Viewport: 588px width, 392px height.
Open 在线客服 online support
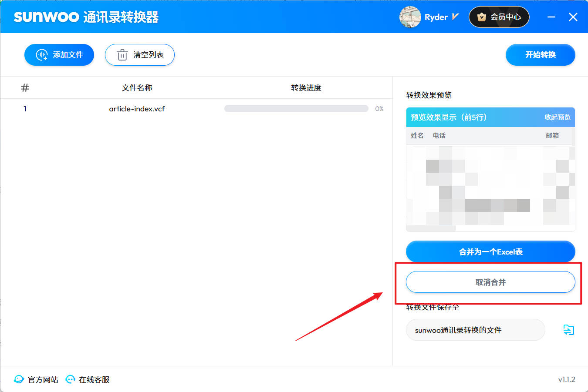(88, 379)
